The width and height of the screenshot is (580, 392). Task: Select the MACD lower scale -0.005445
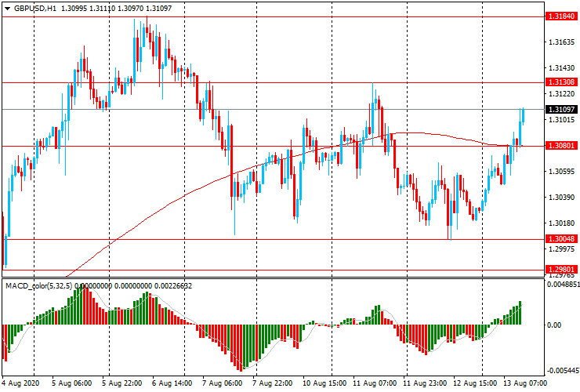[x=564, y=371]
